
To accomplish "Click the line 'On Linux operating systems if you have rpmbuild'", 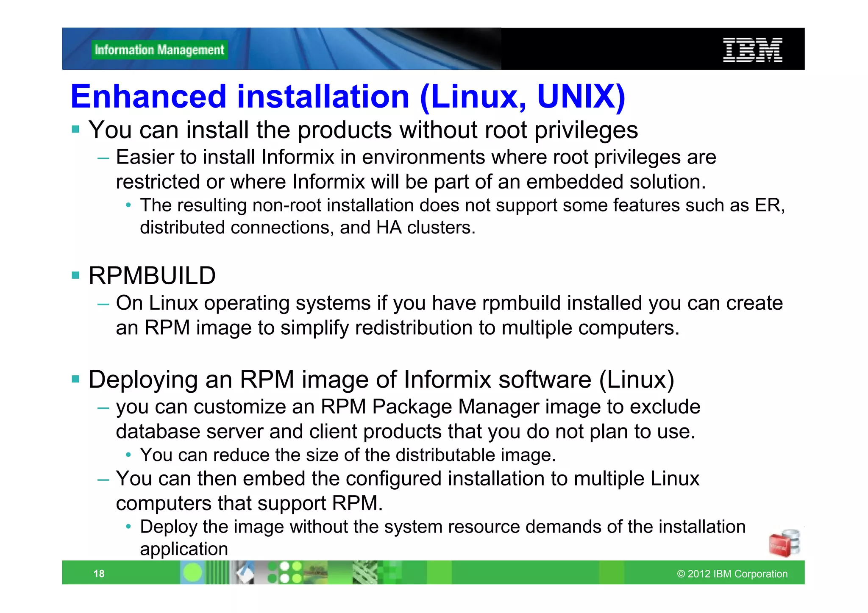I will [x=449, y=303].
